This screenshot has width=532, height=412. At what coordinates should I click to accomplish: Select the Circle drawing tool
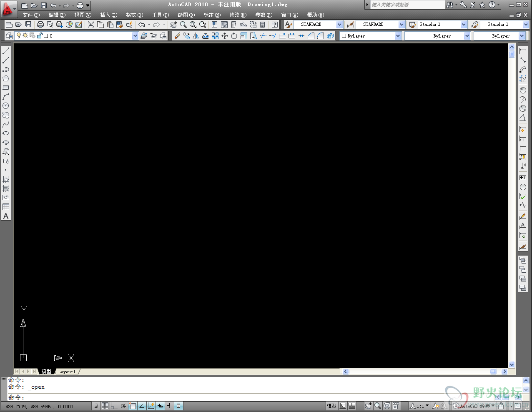click(5, 106)
